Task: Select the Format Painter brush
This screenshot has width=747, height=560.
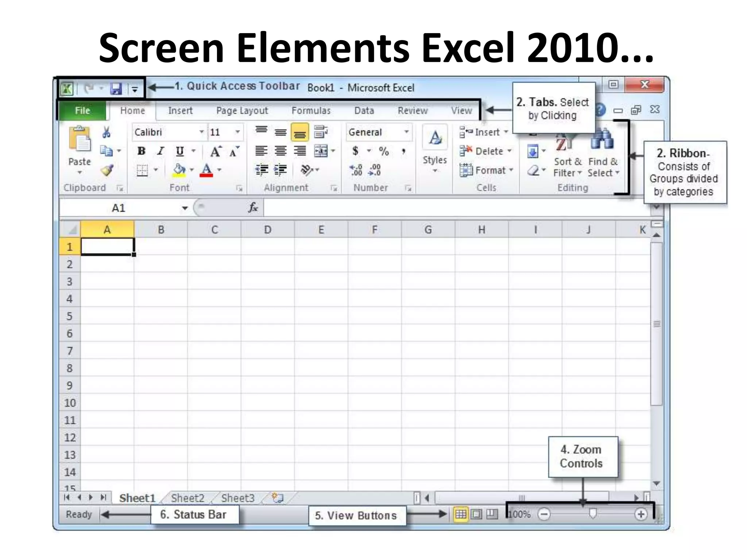Action: click(x=107, y=170)
